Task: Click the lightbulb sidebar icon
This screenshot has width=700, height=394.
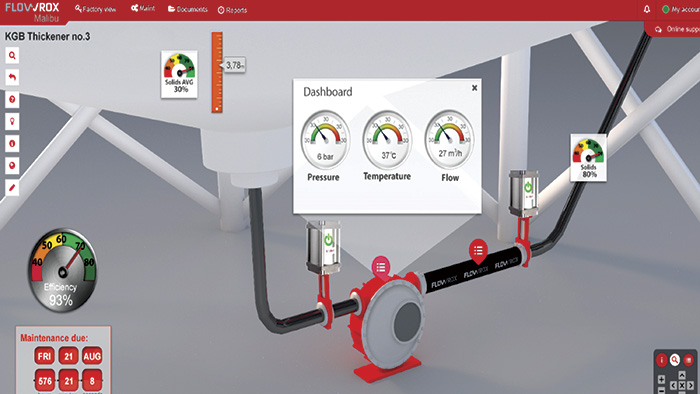Action: [x=12, y=121]
